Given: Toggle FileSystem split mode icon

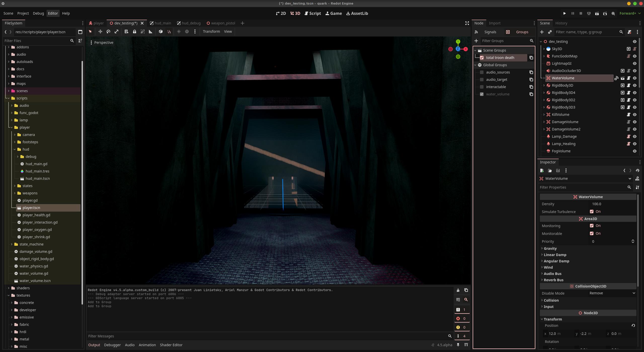Looking at the screenshot, I should click(80, 32).
